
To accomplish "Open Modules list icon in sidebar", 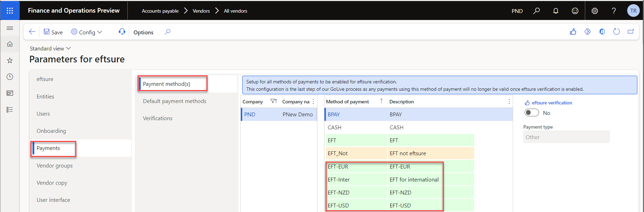I will (10, 110).
